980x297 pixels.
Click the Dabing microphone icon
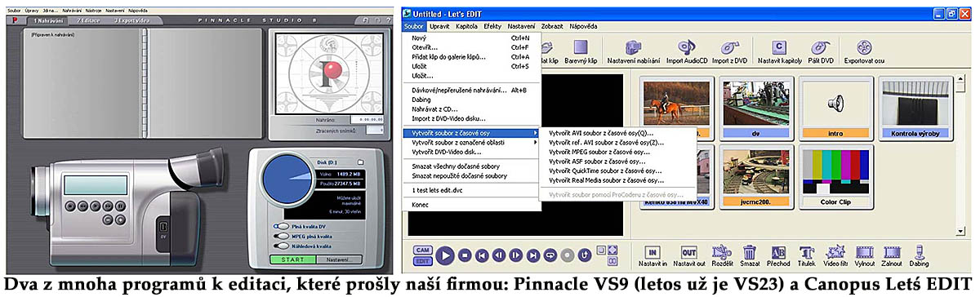click(920, 255)
